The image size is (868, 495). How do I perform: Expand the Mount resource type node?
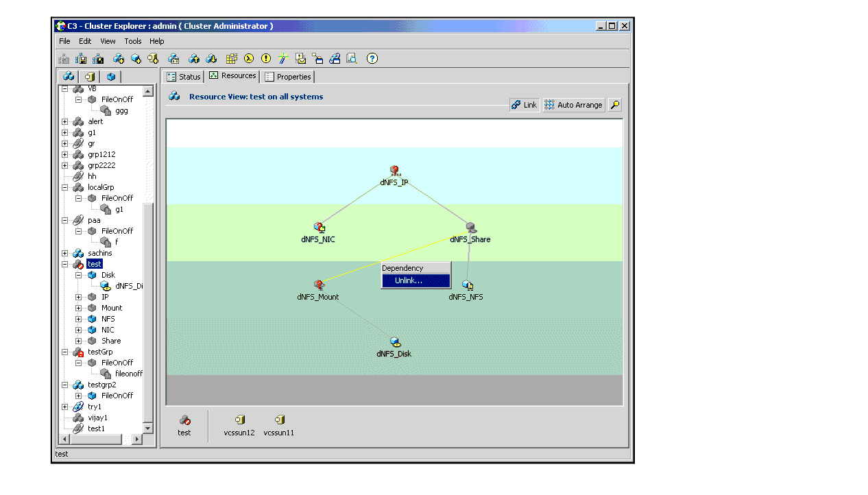(79, 308)
